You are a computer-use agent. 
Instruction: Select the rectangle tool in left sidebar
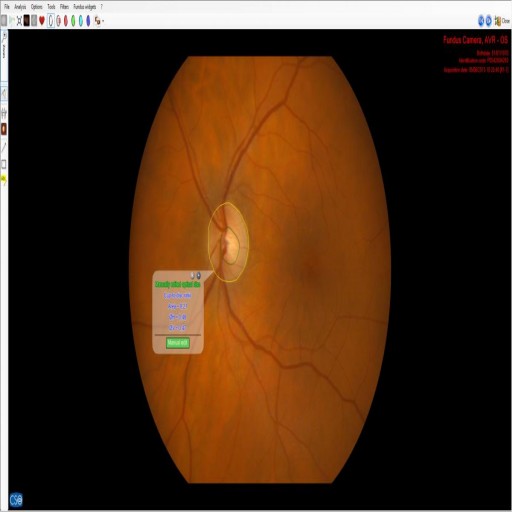point(4,164)
